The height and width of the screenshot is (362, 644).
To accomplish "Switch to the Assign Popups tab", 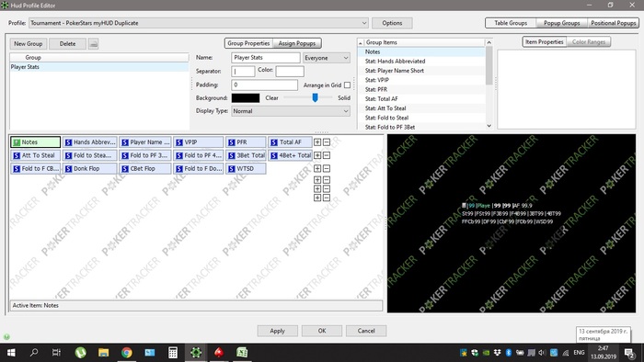I will pyautogui.click(x=297, y=43).
